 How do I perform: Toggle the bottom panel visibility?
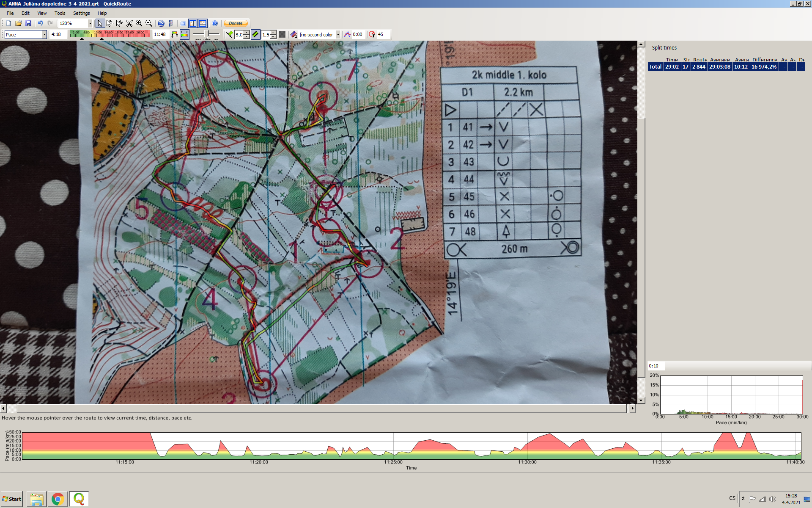click(203, 23)
